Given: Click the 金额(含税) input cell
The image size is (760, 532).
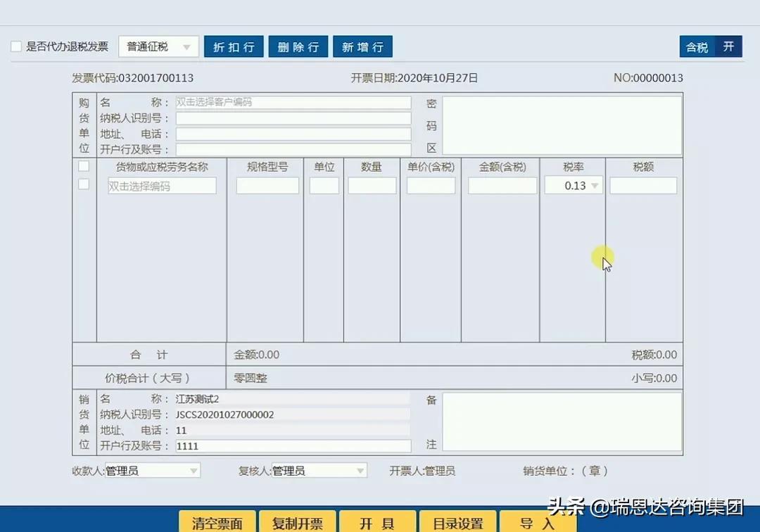Looking at the screenshot, I should coord(502,186).
